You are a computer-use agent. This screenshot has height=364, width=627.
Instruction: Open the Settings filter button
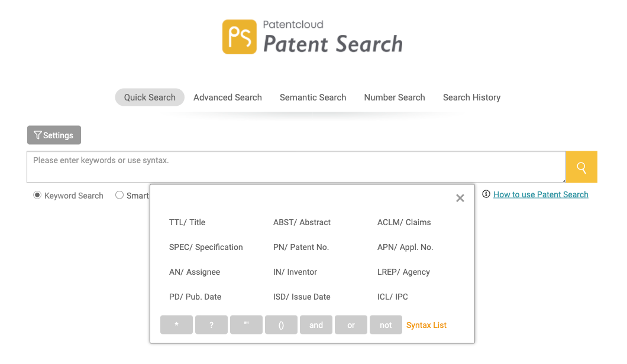pyautogui.click(x=54, y=135)
